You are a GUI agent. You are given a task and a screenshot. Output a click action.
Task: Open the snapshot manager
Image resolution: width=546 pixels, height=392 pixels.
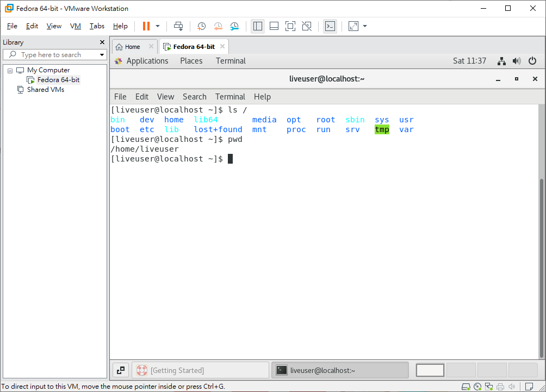click(235, 26)
